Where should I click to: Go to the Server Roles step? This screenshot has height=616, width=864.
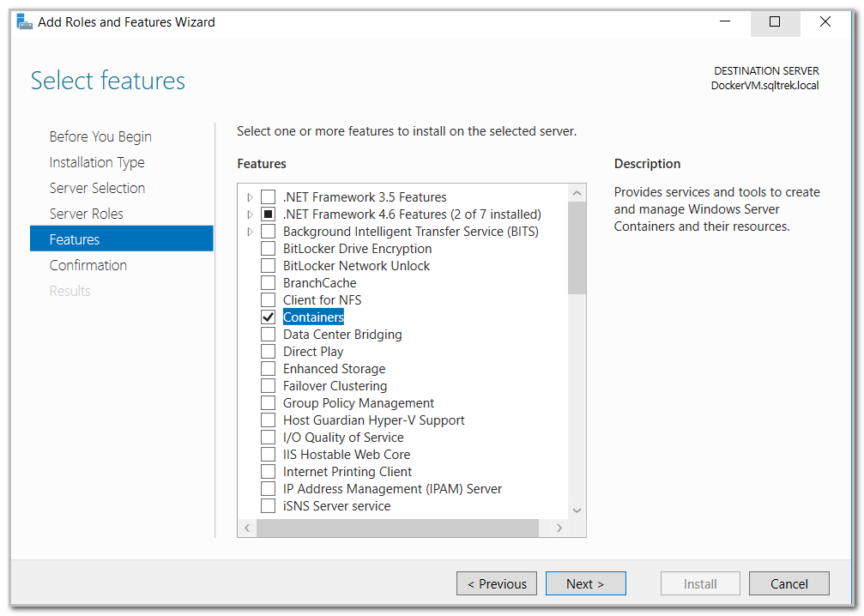tap(86, 214)
